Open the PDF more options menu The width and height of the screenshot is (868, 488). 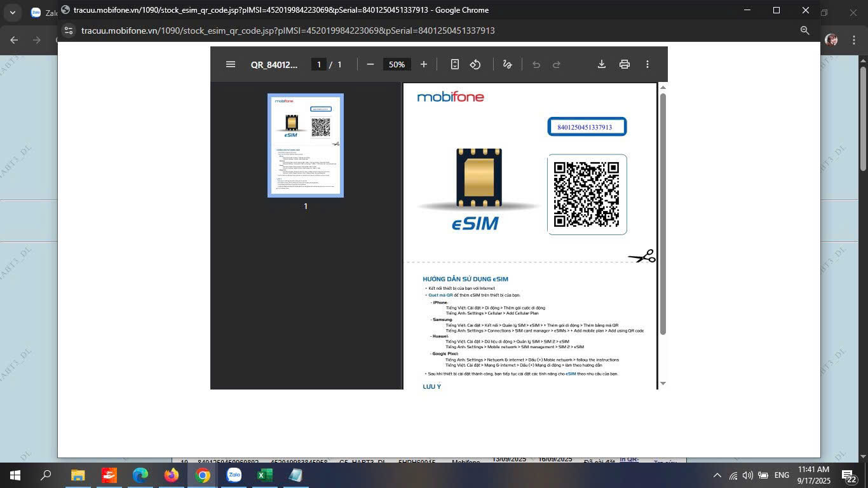(648, 64)
